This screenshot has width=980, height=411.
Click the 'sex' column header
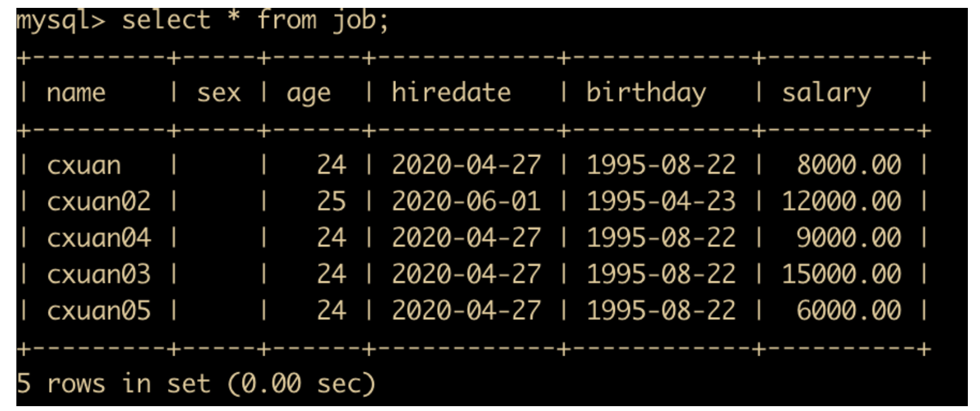219,93
